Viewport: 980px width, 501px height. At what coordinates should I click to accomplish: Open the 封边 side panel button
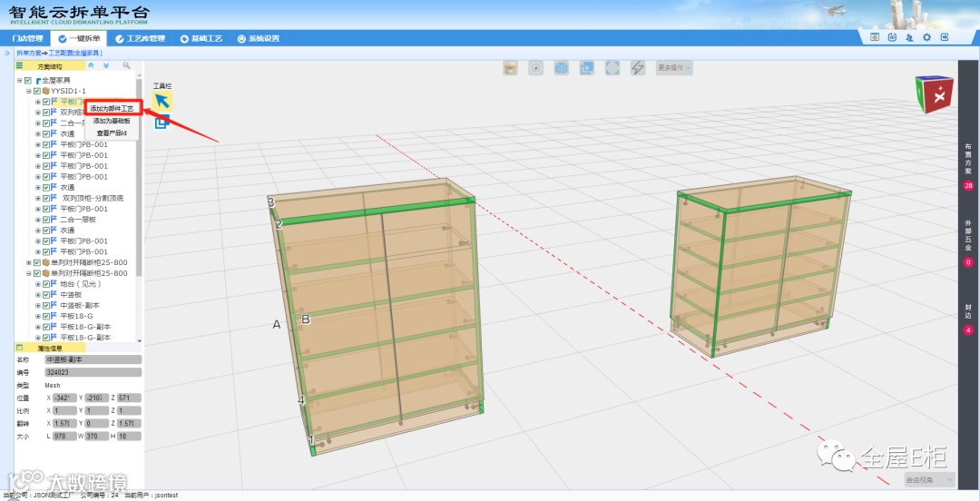(968, 312)
